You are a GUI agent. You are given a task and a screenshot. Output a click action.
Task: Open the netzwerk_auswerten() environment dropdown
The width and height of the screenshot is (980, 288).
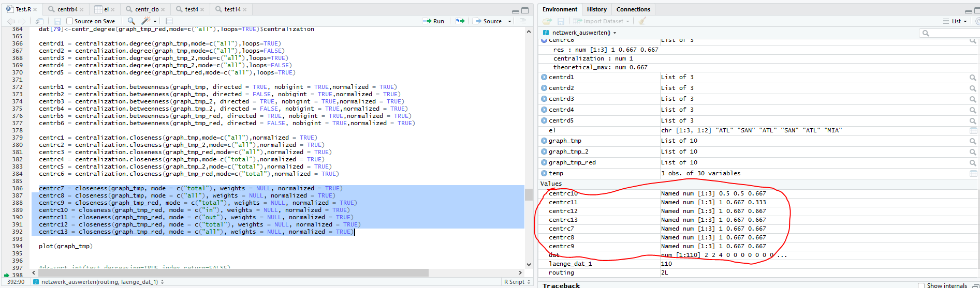[580, 33]
